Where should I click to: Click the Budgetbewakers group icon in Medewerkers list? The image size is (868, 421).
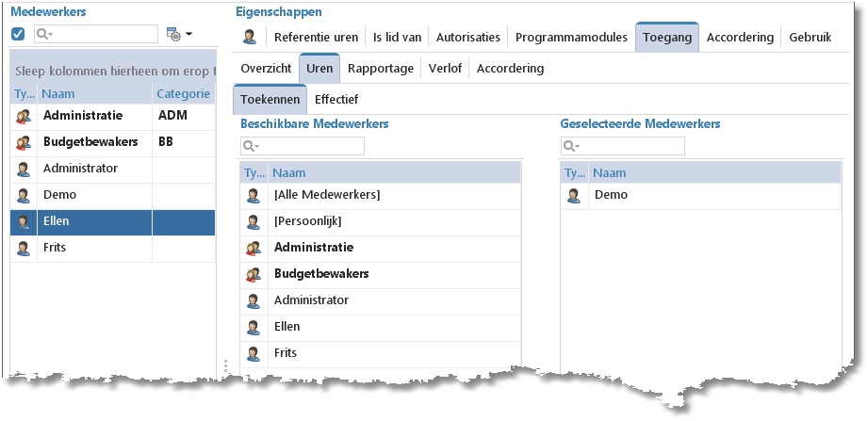click(x=24, y=143)
